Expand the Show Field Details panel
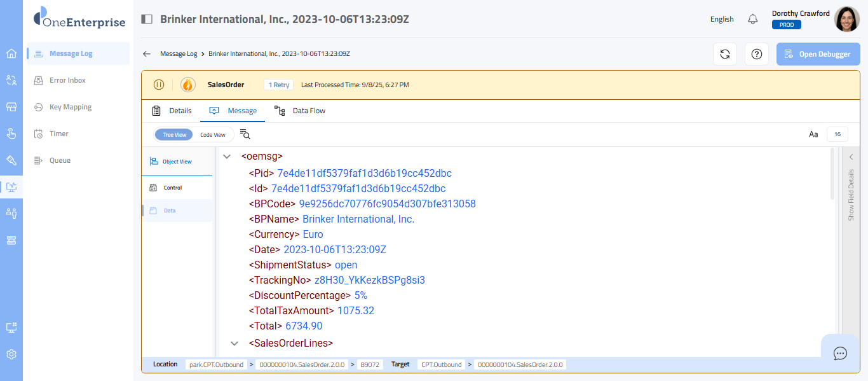The height and width of the screenshot is (381, 868). pos(851,157)
